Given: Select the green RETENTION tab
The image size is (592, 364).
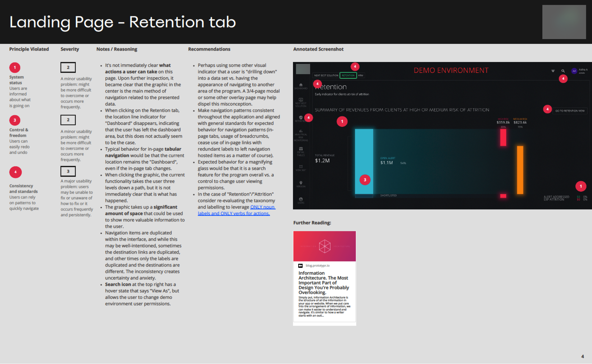Looking at the screenshot, I should [348, 75].
